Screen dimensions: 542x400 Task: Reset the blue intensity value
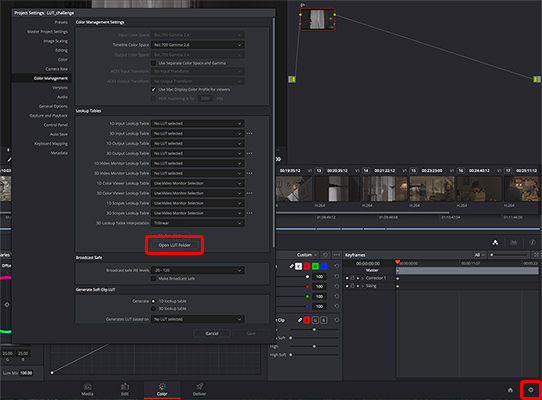pos(337,306)
